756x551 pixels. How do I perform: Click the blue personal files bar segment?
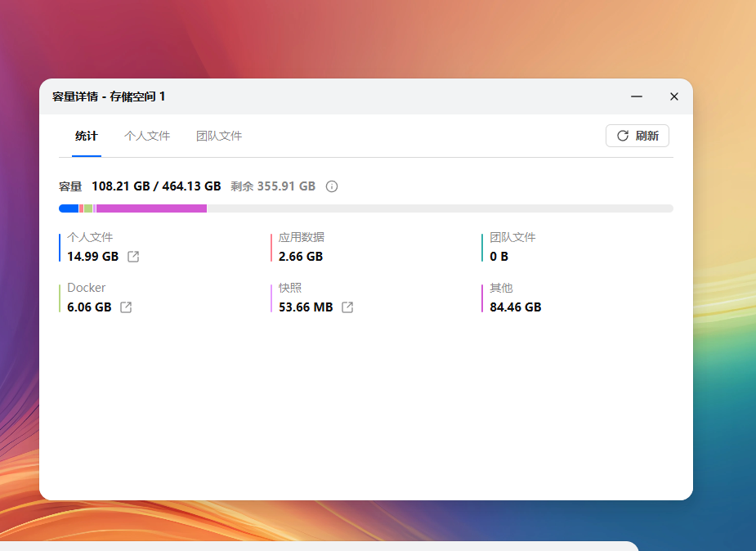[x=69, y=208]
